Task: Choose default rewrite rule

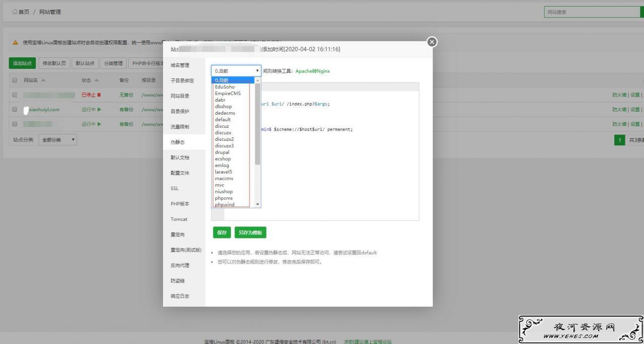Action: click(233, 119)
